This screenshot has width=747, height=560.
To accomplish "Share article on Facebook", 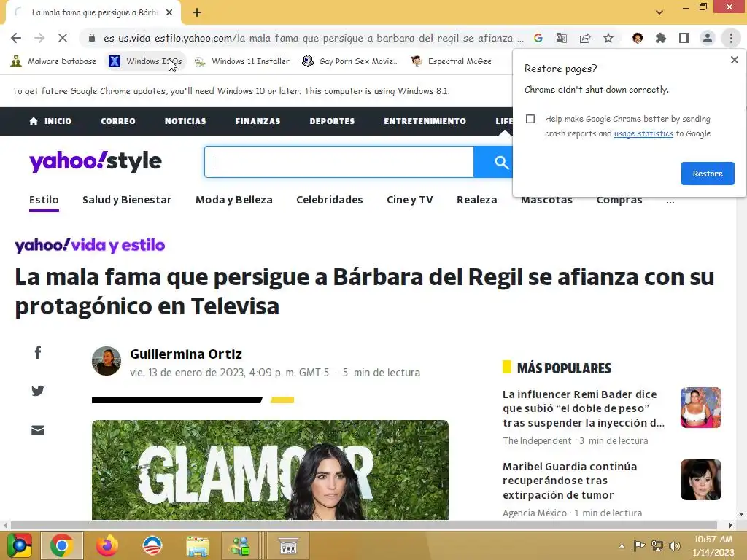I will point(38,352).
